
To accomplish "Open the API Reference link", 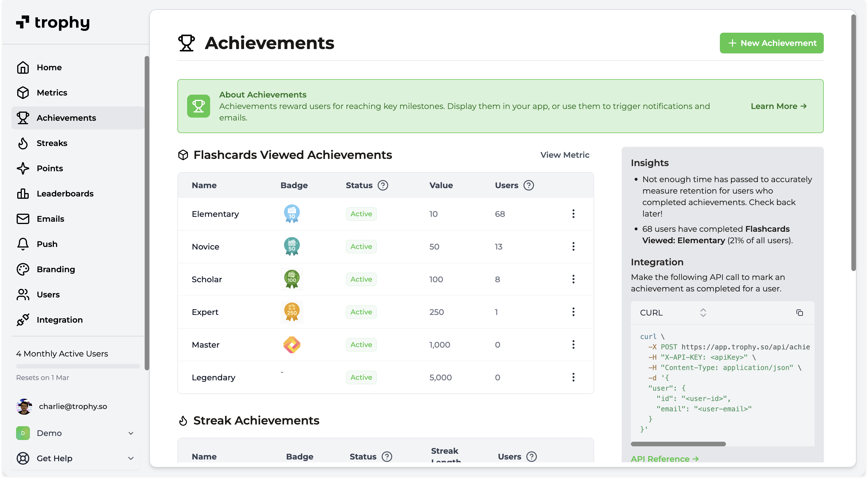I will [664, 458].
